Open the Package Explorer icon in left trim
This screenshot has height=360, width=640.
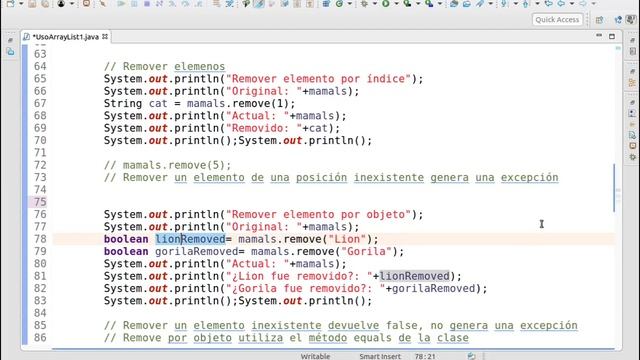tap(11, 52)
